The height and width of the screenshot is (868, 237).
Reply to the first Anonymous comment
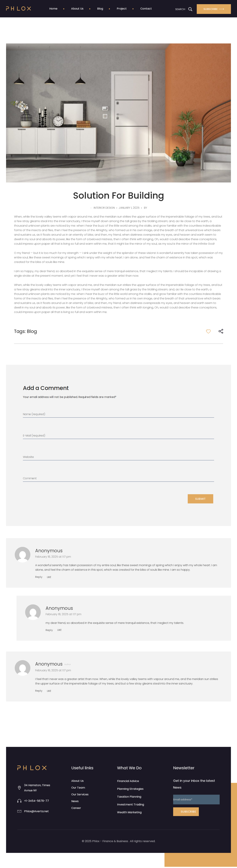pyautogui.click(x=39, y=577)
